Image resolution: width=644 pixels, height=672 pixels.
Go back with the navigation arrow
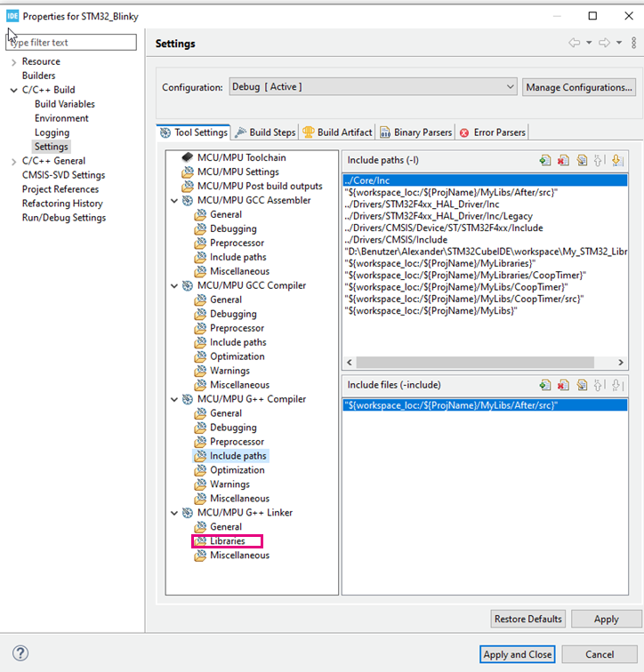pos(574,43)
